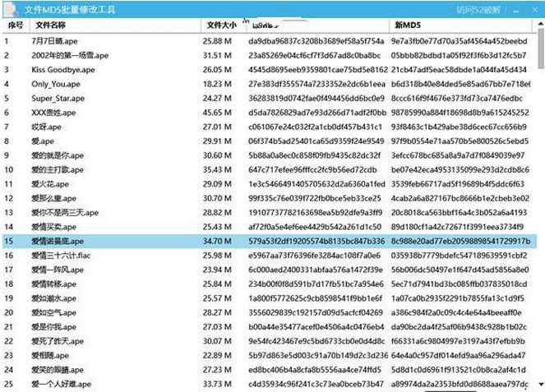The height and width of the screenshot is (392, 545).
Task: Select the file 爱情一阵风.ape
Action: tap(58, 270)
